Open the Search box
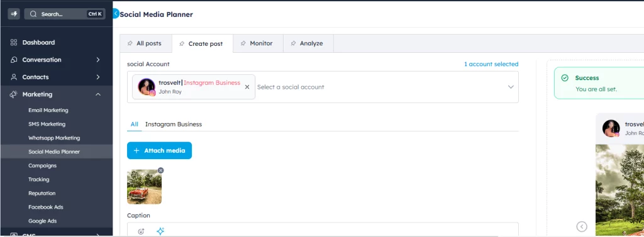This screenshot has width=644, height=237. pos(65,14)
